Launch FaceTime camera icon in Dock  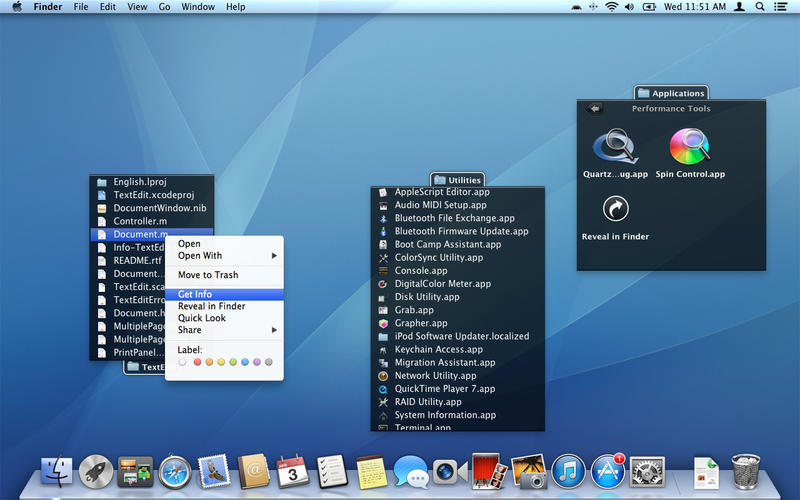(x=449, y=472)
